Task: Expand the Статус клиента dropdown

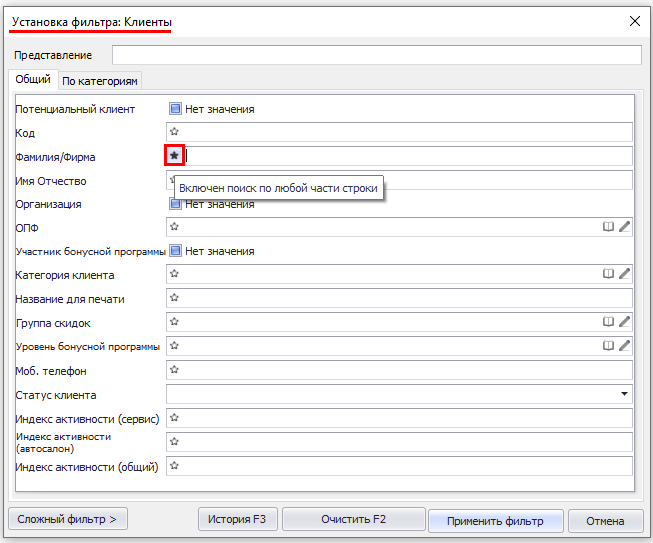Action: pos(625,395)
